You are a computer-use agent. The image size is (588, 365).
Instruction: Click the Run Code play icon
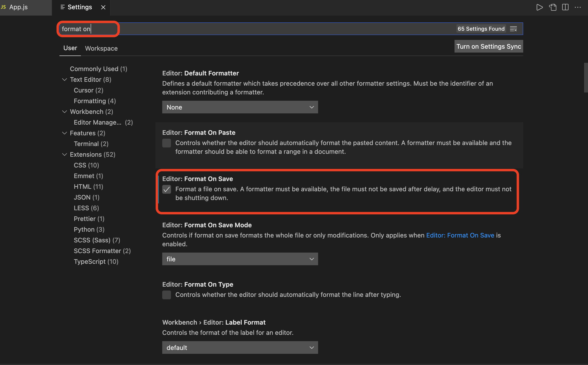point(539,7)
